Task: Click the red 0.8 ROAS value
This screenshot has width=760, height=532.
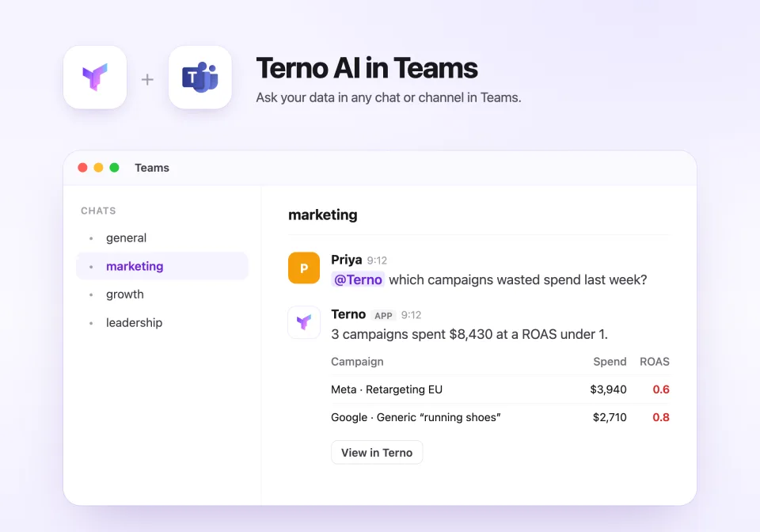Action: pos(661,418)
